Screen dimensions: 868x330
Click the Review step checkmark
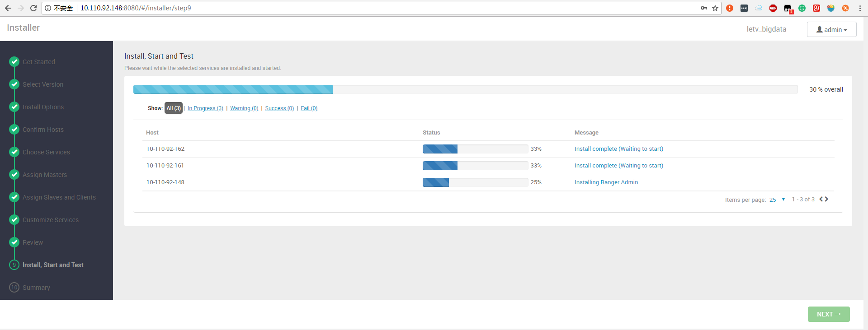tap(14, 242)
